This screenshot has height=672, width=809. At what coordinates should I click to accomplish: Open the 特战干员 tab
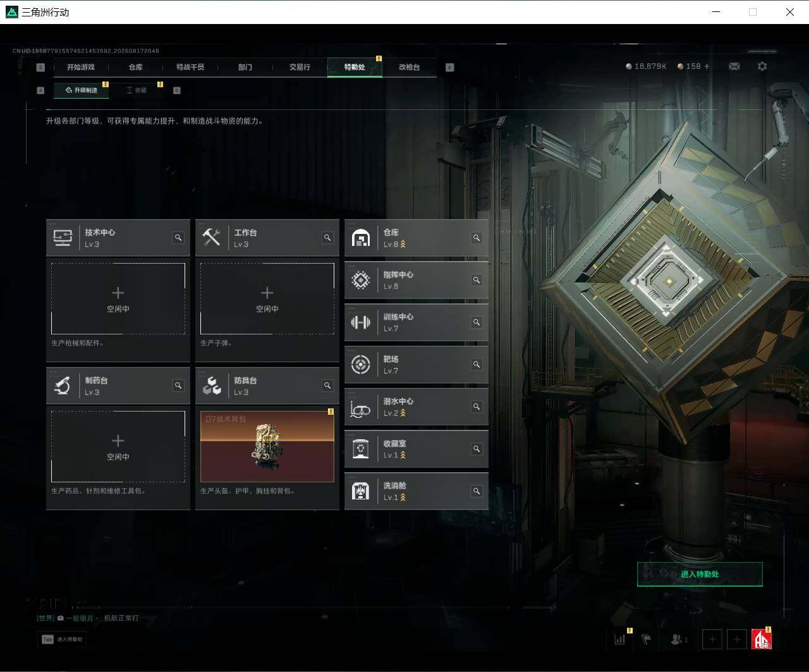(190, 67)
